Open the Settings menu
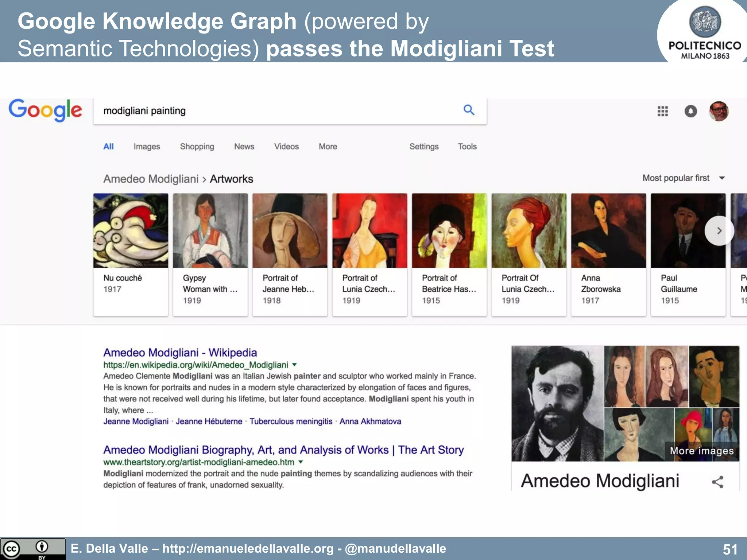747x560 pixels. (424, 147)
